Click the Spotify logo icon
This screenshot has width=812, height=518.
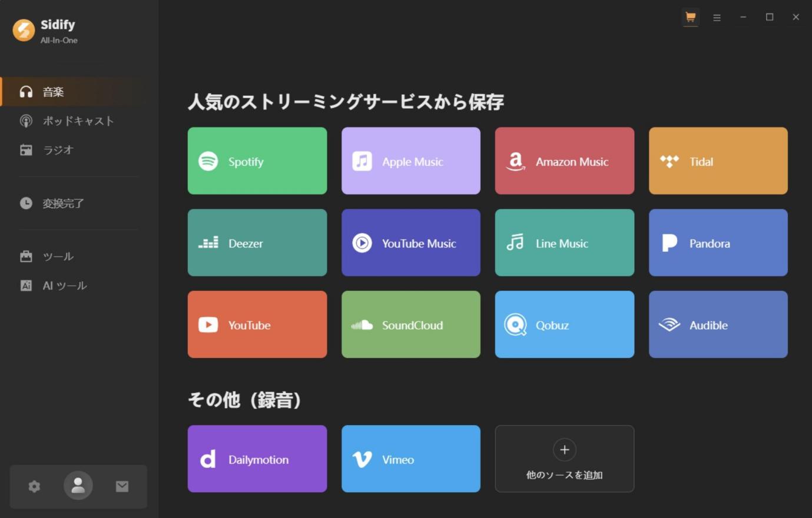[208, 161]
